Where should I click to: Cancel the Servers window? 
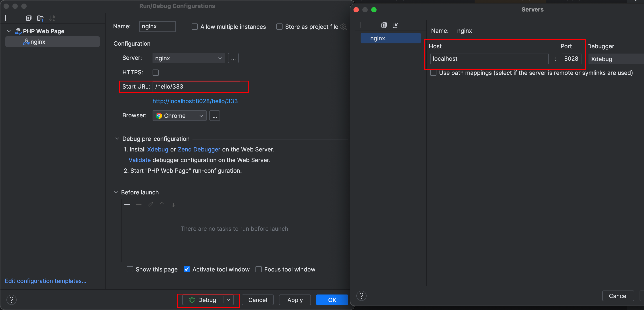pos(618,296)
